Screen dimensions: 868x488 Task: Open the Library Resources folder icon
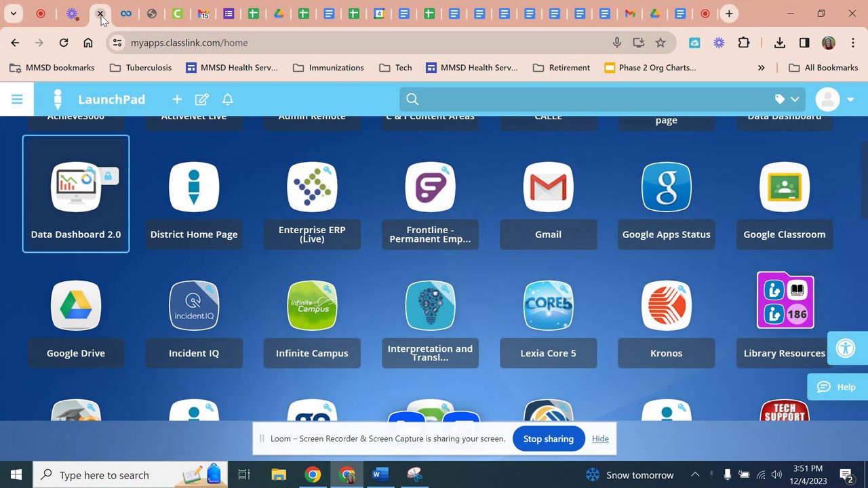coord(785,300)
